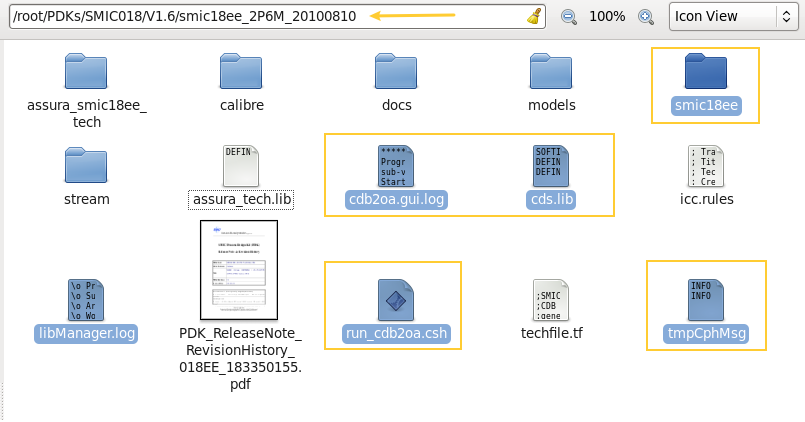The image size is (805, 422).
Task: Select the libManager.log file
Action: coord(86,299)
